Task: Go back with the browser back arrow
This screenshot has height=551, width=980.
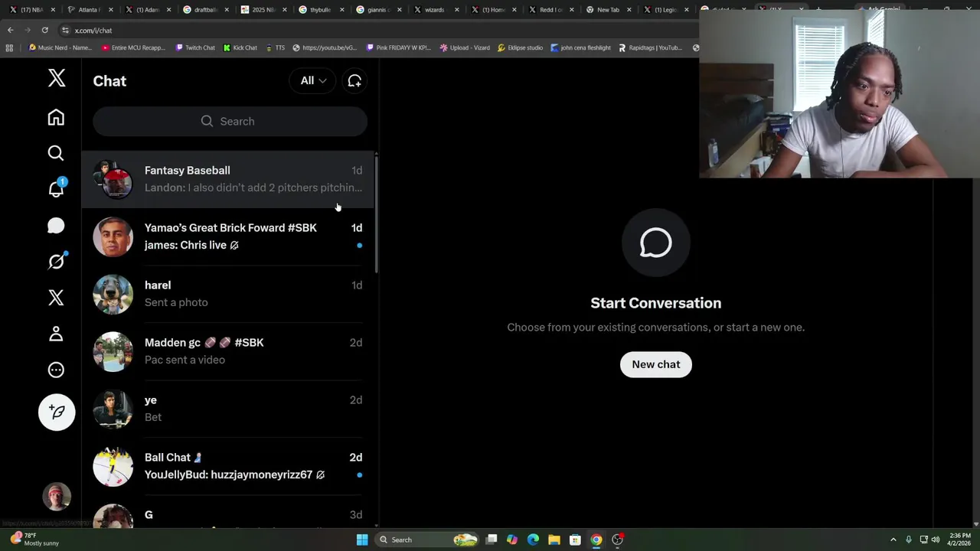Action: point(10,30)
